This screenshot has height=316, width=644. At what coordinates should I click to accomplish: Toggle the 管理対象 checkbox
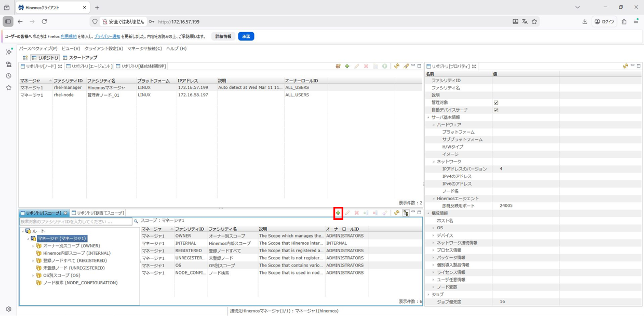pyautogui.click(x=496, y=103)
